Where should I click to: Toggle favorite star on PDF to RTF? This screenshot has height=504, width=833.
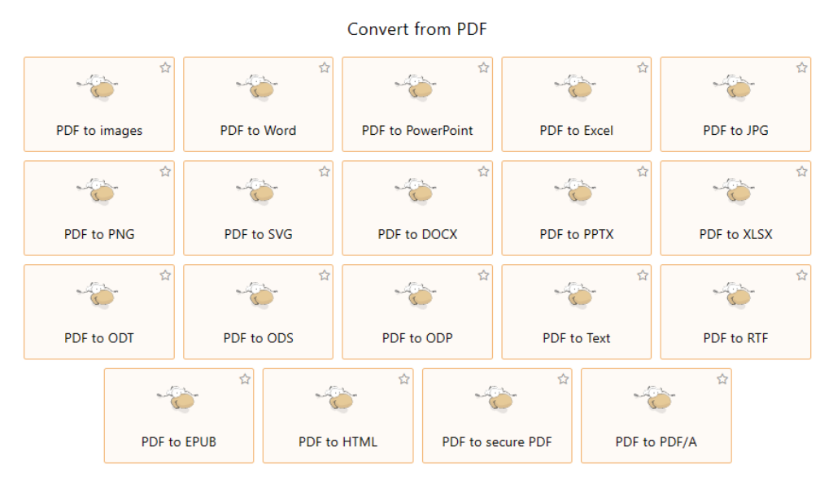[x=801, y=276]
